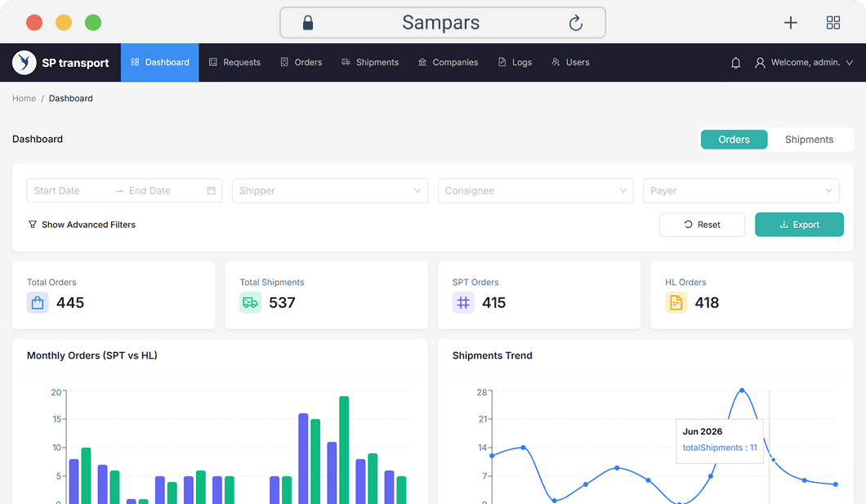Open the Users nav tab

coord(570,62)
